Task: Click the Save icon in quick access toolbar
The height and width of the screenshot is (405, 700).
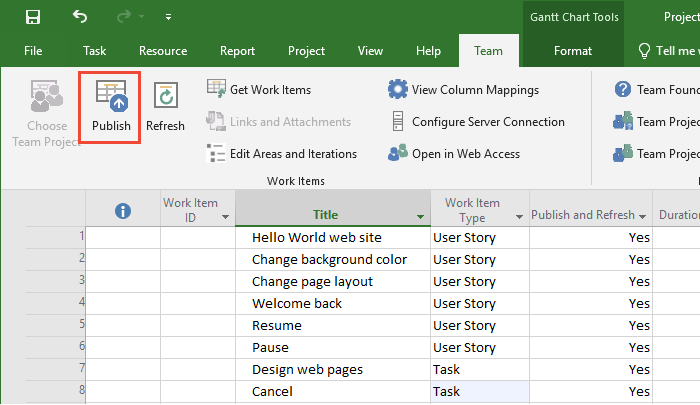Action: click(33, 17)
